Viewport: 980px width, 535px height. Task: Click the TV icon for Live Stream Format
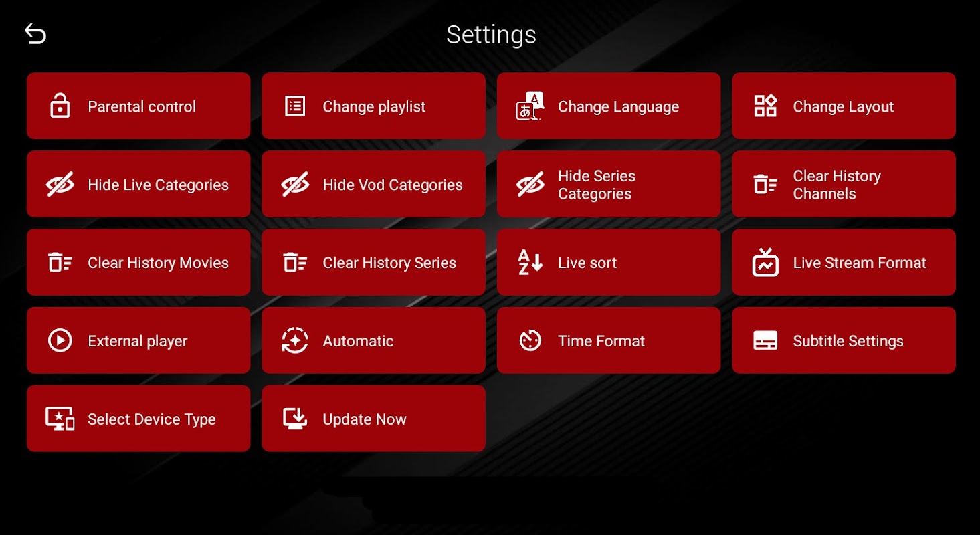[765, 262]
